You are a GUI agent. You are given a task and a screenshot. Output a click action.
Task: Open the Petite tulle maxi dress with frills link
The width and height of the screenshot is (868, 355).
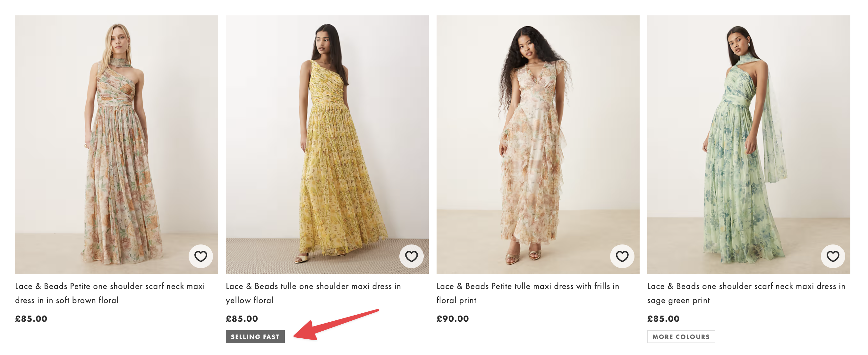click(x=528, y=293)
